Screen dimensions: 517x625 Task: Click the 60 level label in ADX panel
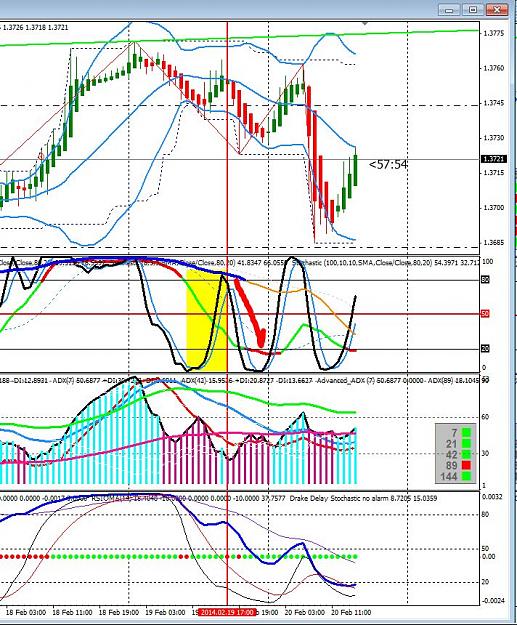point(486,417)
